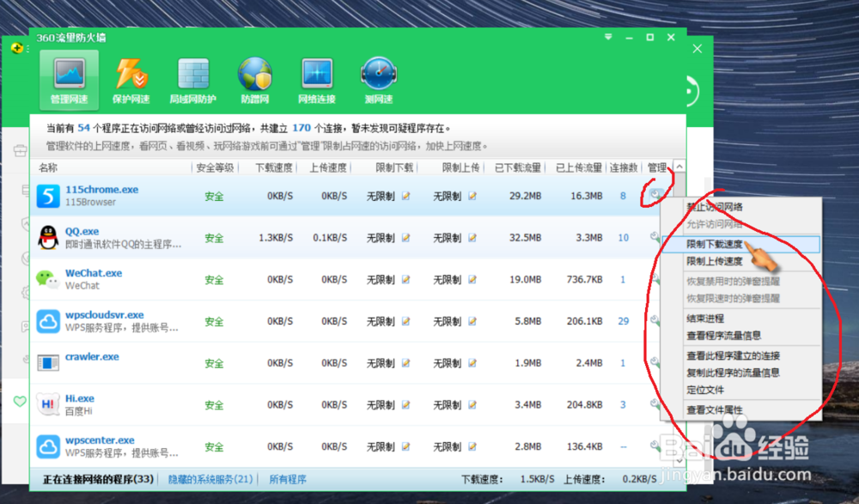This screenshot has width=859, height=504.
Task: Sort by 下载速度 column header
Action: pos(273,167)
